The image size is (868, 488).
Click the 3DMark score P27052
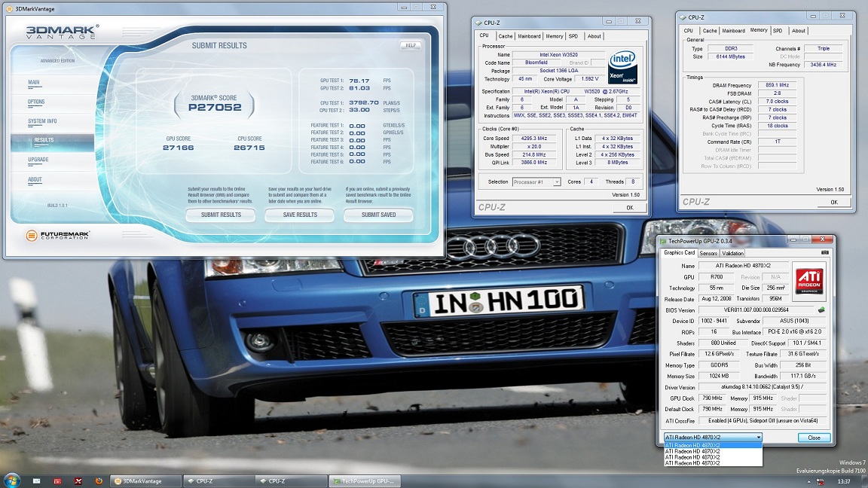(x=215, y=108)
